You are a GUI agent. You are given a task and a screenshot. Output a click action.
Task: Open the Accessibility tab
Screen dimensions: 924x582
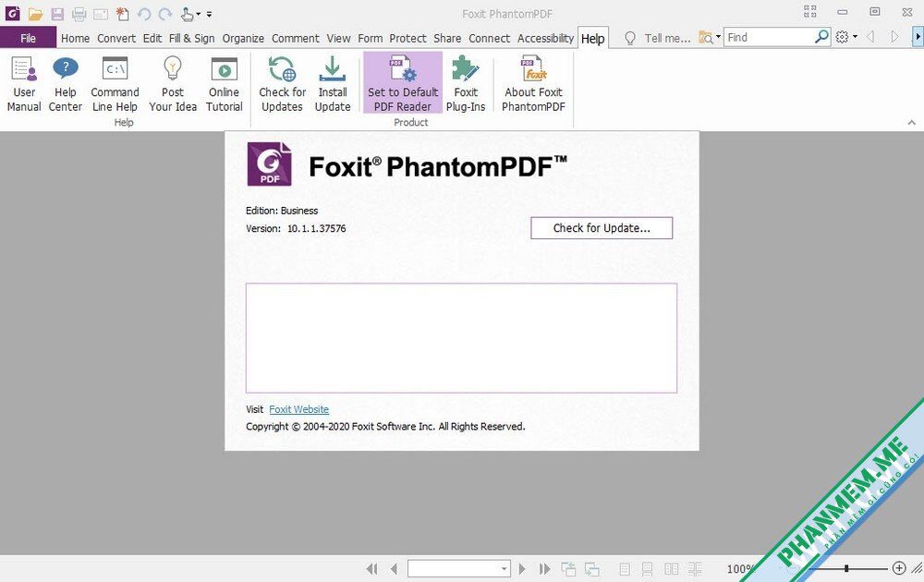click(545, 38)
